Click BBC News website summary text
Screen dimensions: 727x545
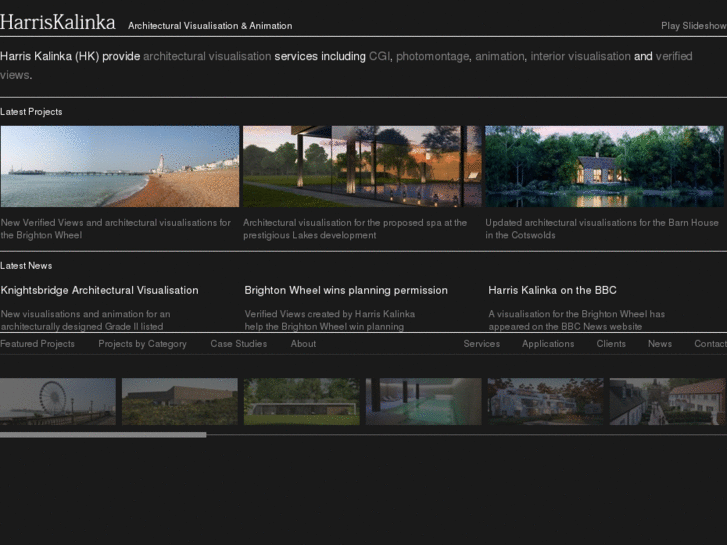tap(576, 320)
